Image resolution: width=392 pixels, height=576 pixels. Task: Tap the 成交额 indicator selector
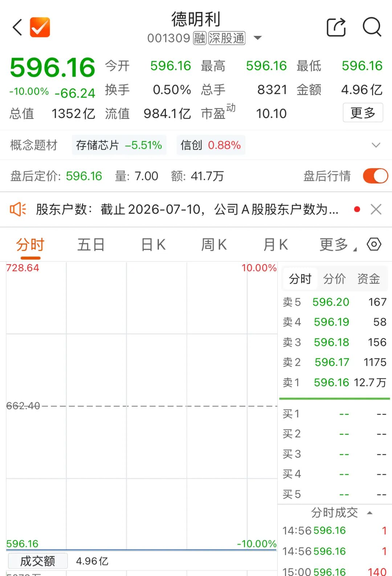click(37, 561)
